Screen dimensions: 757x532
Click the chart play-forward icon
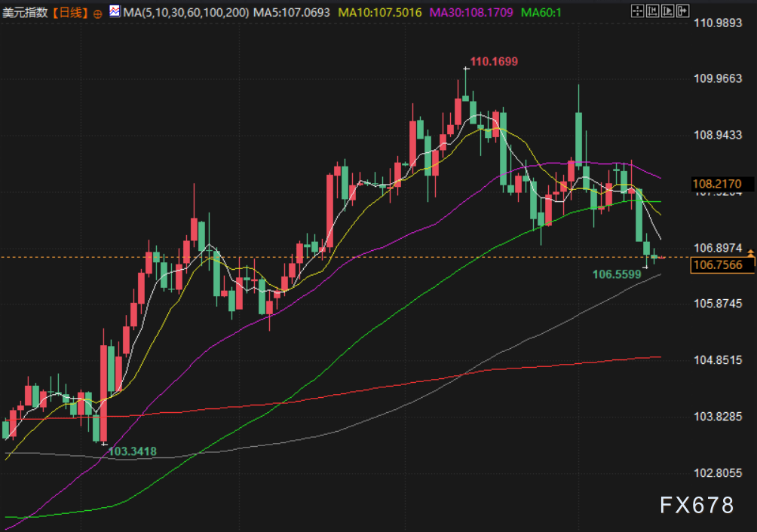pos(668,11)
